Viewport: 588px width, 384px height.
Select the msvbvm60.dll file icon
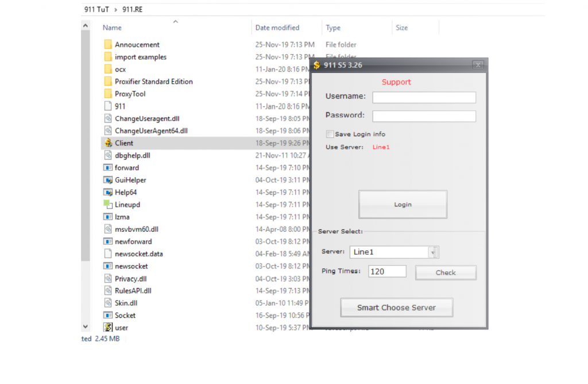tap(108, 229)
